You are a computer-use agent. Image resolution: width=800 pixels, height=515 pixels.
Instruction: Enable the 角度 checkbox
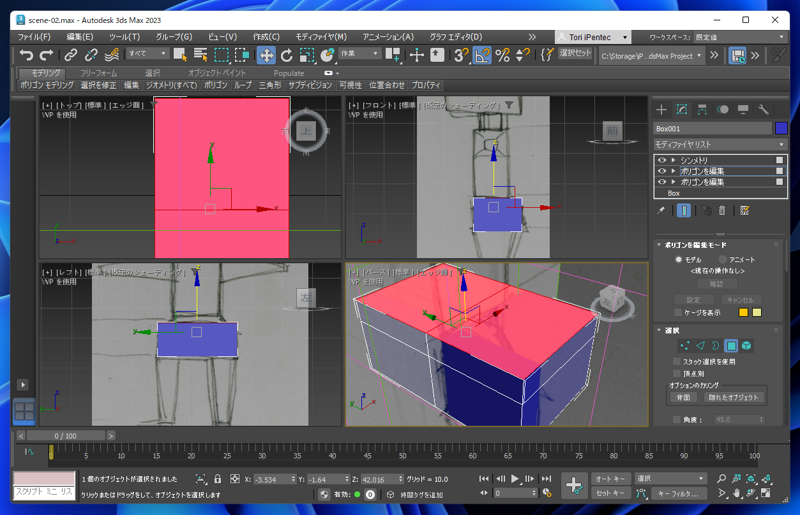(x=677, y=420)
